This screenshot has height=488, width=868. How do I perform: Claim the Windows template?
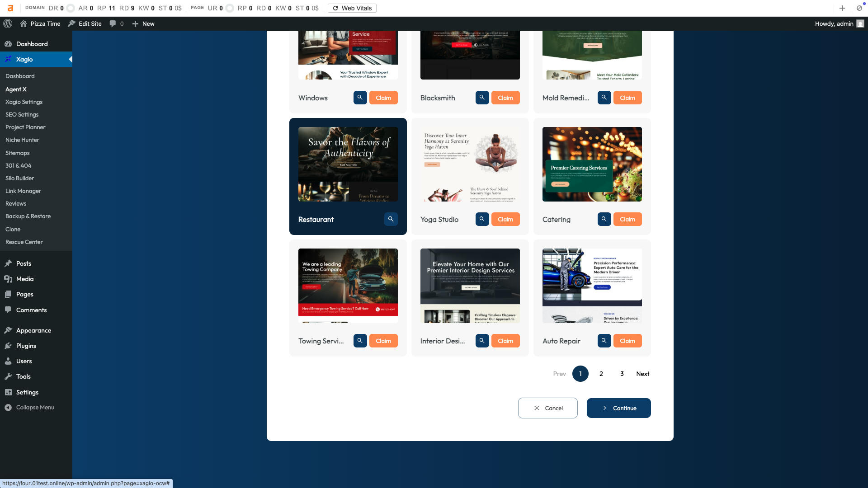point(383,98)
